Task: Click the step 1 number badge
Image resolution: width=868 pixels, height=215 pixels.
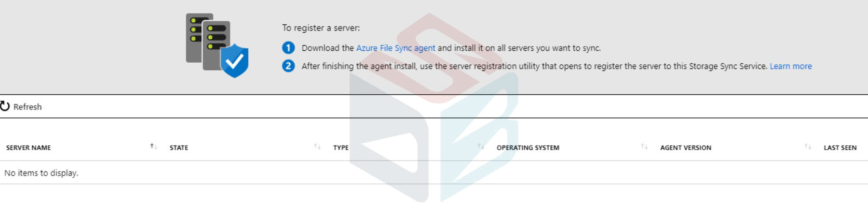Action: (288, 48)
